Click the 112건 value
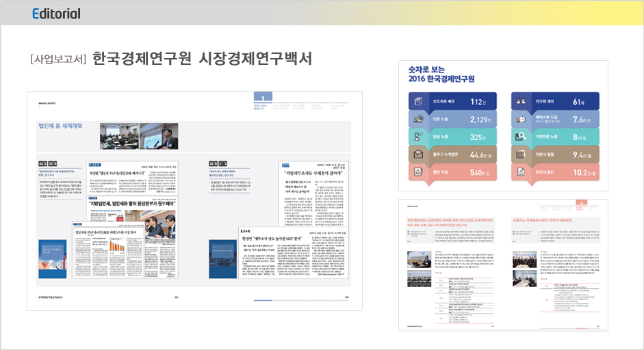The width and height of the screenshot is (644, 350). tap(478, 102)
